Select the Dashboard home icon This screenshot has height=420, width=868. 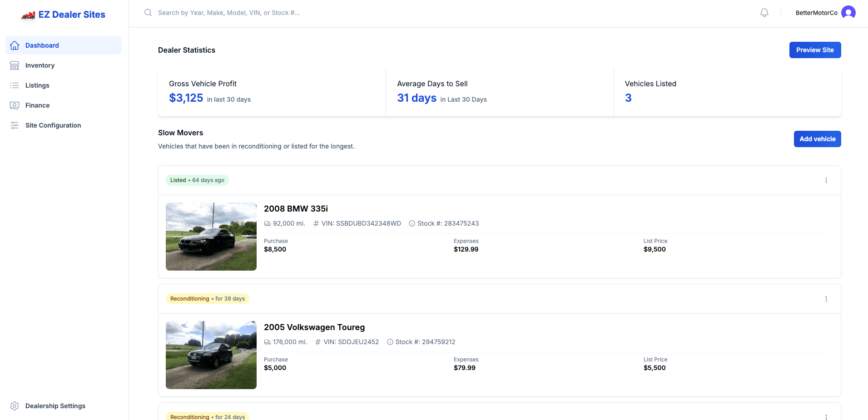[14, 45]
